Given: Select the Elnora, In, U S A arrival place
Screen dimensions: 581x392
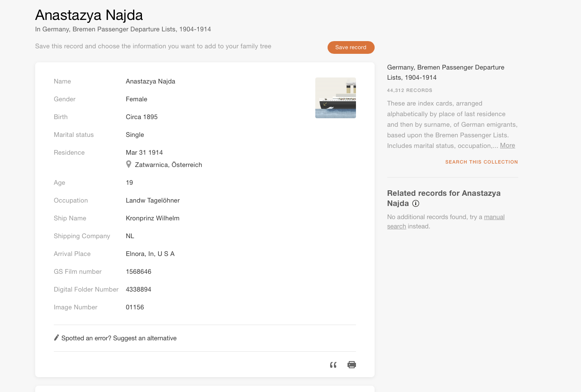Looking at the screenshot, I should pos(150,254).
